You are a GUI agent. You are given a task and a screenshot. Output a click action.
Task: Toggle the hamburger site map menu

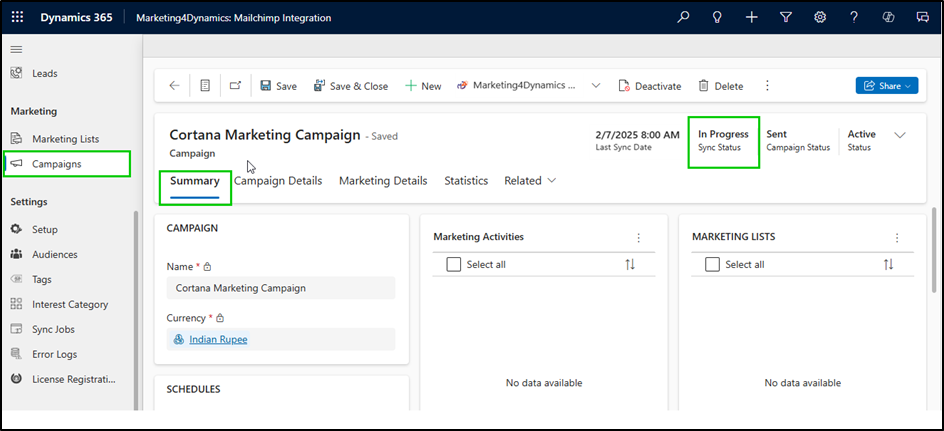pyautogui.click(x=16, y=49)
